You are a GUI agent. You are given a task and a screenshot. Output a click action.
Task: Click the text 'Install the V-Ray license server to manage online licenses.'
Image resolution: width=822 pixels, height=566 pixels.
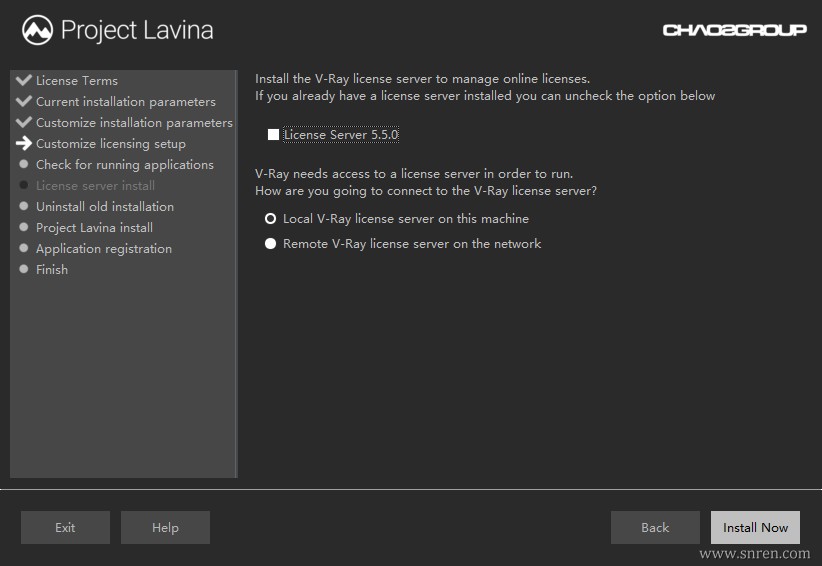(423, 79)
